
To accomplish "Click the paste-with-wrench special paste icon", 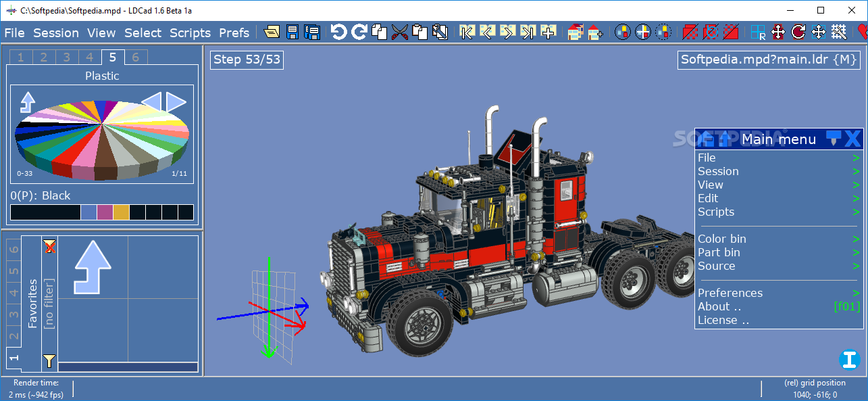I will (x=440, y=32).
